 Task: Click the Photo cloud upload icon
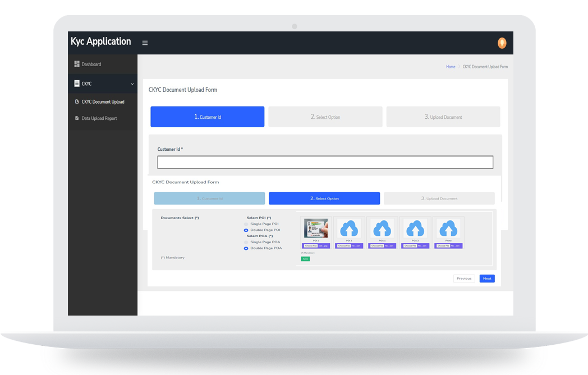point(448,229)
